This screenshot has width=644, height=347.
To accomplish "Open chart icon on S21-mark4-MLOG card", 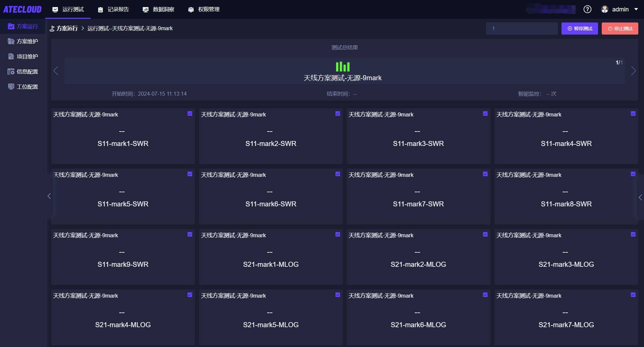I will pyautogui.click(x=190, y=295).
